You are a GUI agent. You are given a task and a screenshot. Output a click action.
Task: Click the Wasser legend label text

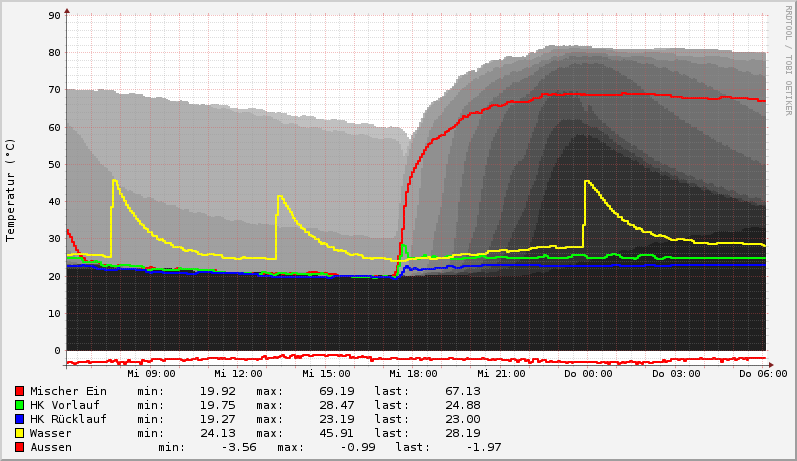(51, 433)
